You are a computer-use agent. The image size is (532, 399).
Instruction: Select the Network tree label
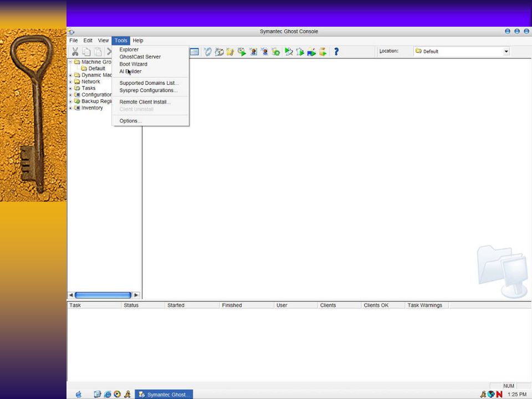click(x=90, y=81)
